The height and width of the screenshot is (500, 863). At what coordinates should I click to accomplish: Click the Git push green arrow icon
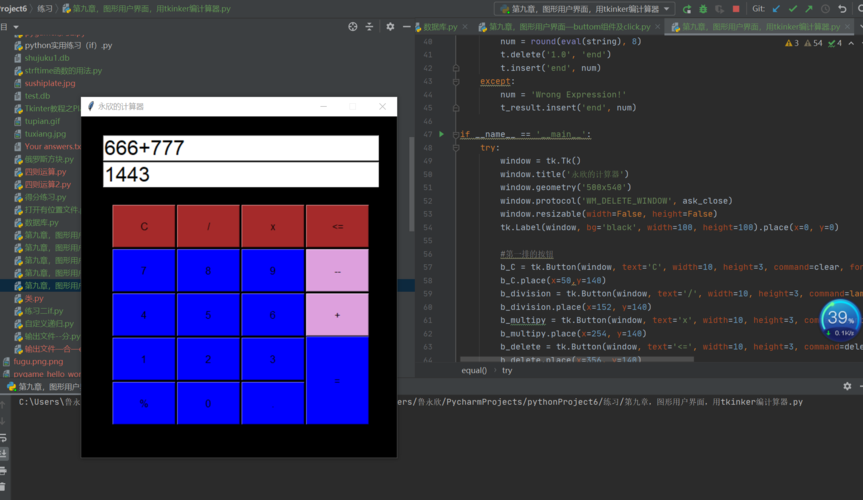click(809, 9)
